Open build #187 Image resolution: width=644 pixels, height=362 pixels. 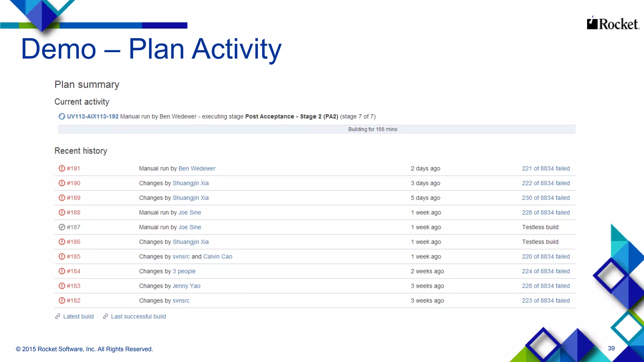[x=74, y=227]
